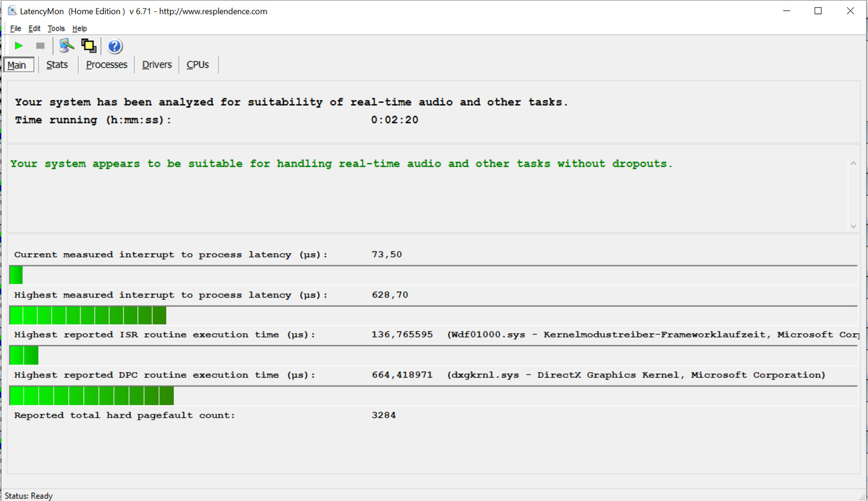Click the LatencyMon title bar app icon
The image size is (868, 501).
[x=12, y=11]
